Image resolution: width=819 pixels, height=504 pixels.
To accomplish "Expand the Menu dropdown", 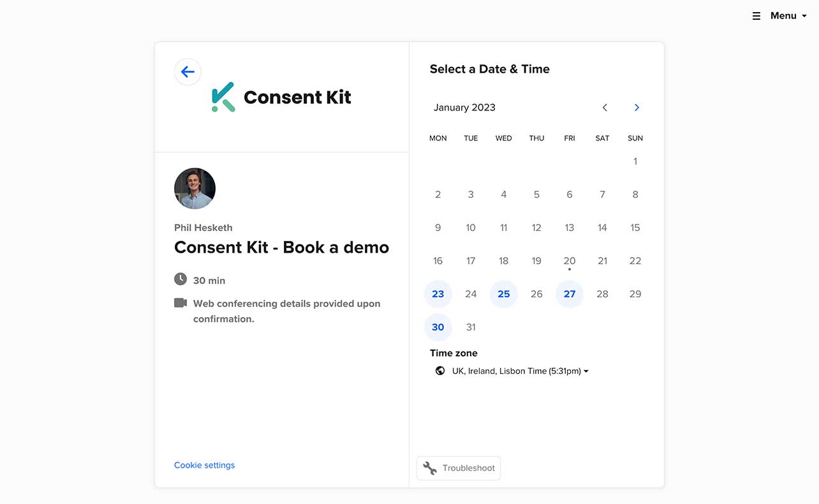I will point(788,16).
